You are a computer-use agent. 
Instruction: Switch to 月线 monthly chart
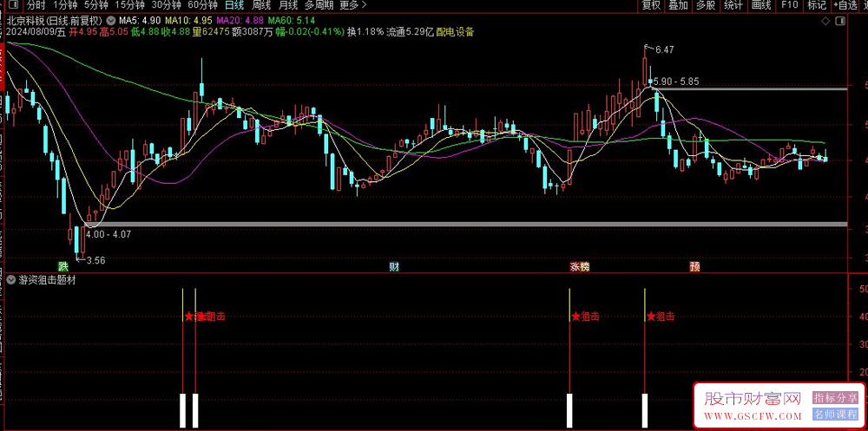click(x=288, y=5)
